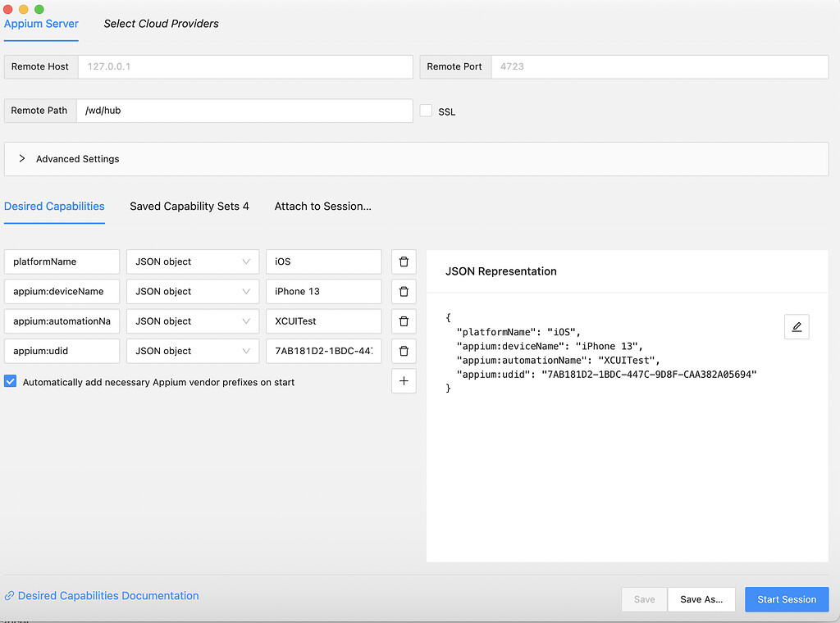Open the Saved Capability Sets tab
Viewport: 840px width, 623px height.
[189, 207]
